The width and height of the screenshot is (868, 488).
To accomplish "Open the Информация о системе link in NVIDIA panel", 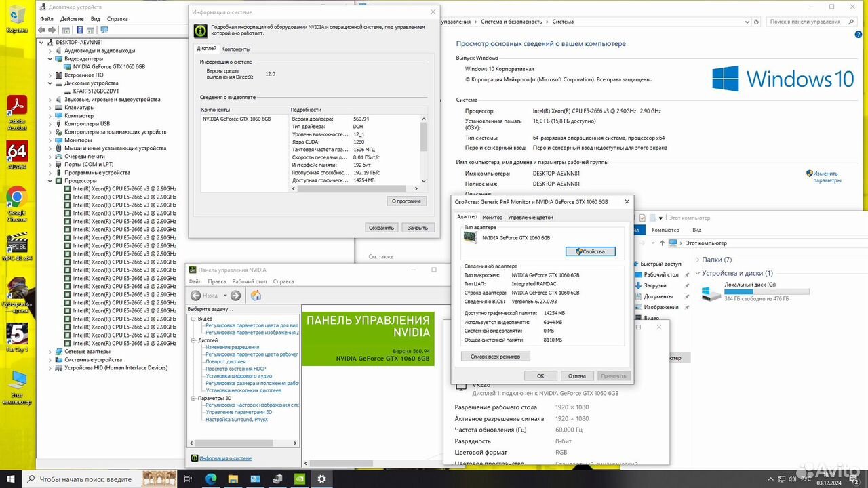I will click(x=225, y=458).
